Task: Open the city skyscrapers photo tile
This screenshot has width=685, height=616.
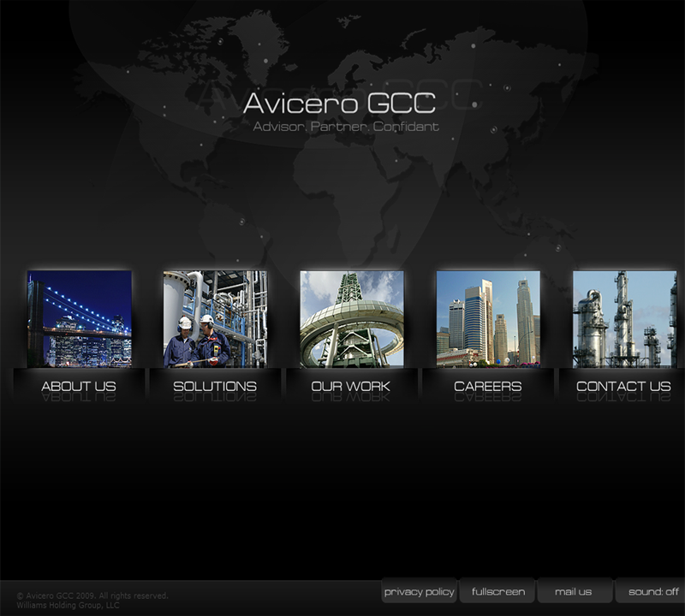Action: [488, 318]
